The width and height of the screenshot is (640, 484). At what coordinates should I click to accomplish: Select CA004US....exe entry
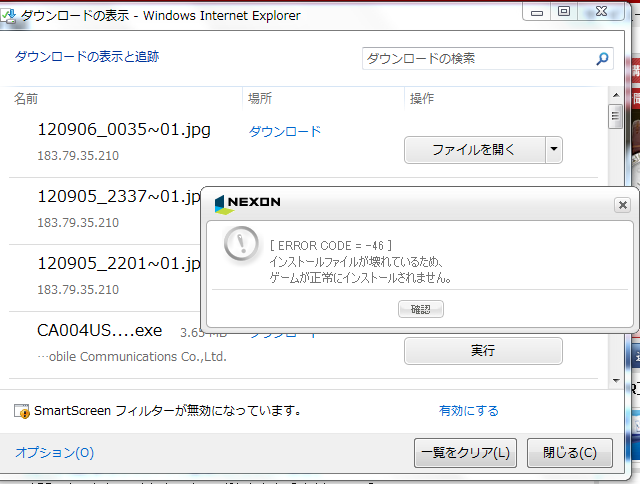(x=100, y=331)
